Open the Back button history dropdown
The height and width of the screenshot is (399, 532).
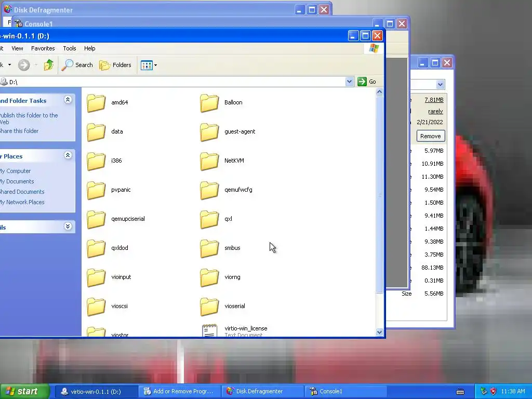pos(9,65)
